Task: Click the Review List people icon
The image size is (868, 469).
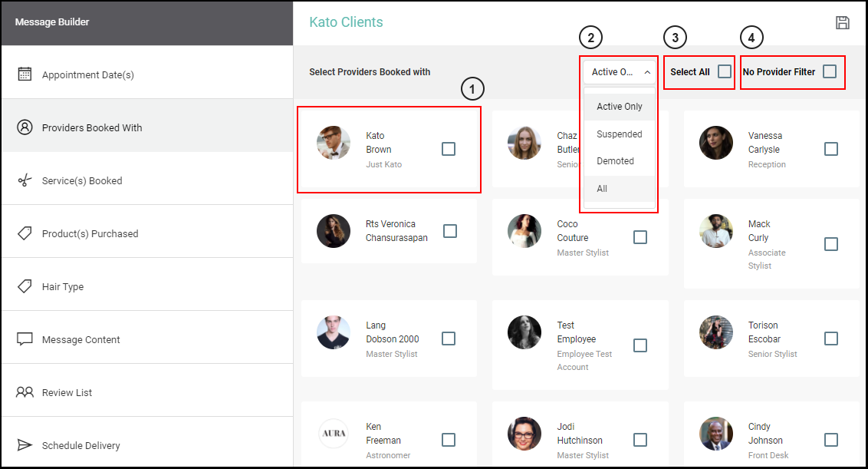Action: pyautogui.click(x=25, y=392)
